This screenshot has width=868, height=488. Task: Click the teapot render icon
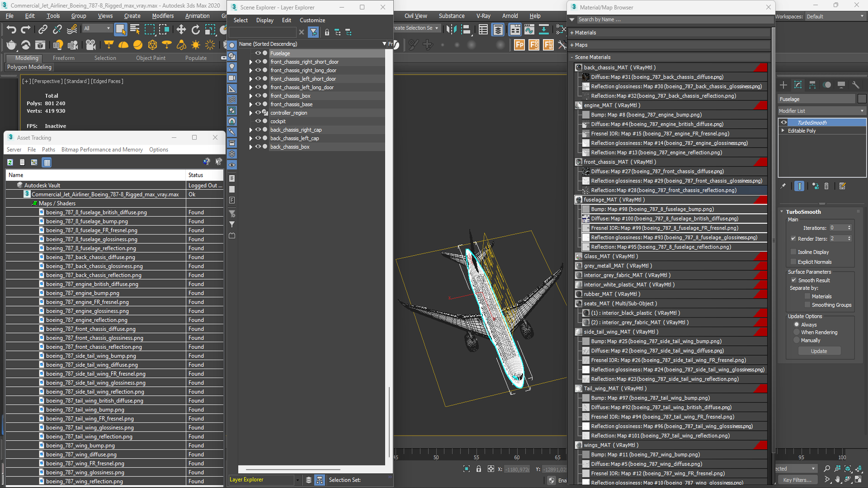[11, 45]
